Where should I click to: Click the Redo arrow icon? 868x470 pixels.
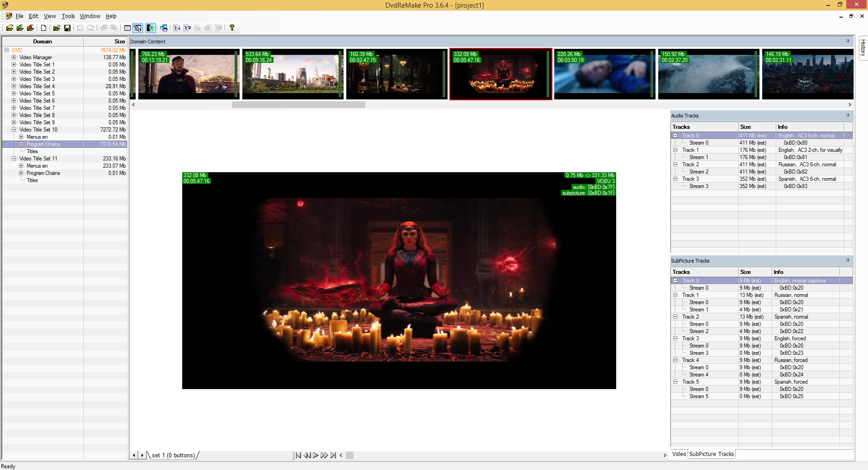coord(90,28)
